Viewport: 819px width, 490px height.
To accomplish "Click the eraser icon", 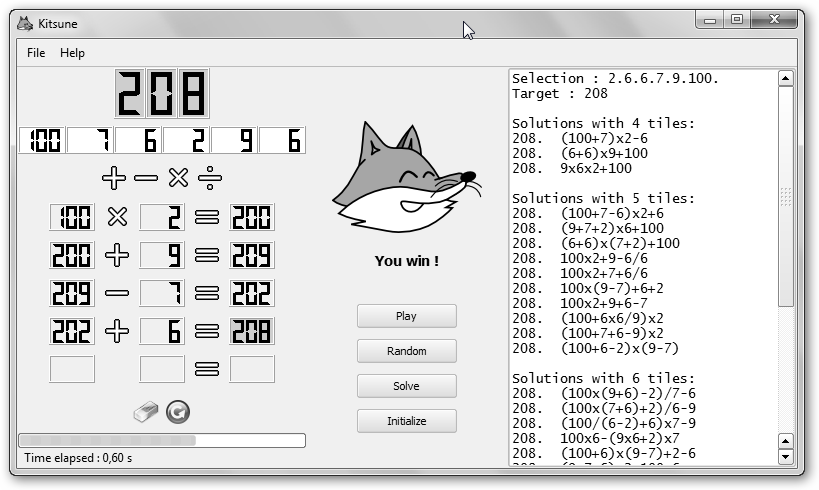I will (x=146, y=412).
